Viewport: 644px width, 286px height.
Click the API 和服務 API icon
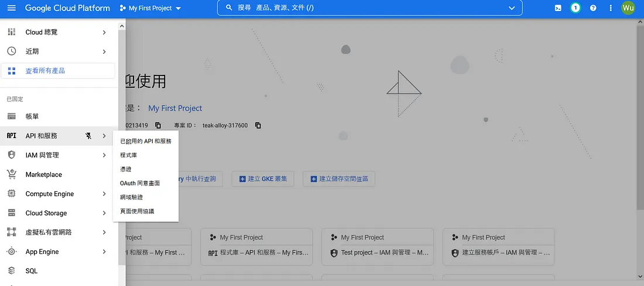coord(12,136)
